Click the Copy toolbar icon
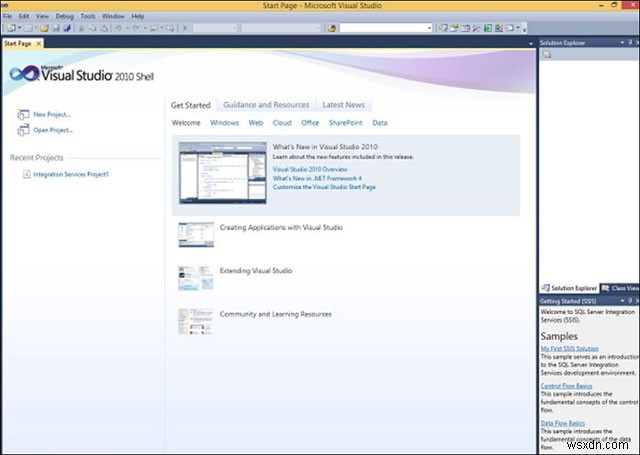This screenshot has height=455, width=640. click(x=93, y=28)
